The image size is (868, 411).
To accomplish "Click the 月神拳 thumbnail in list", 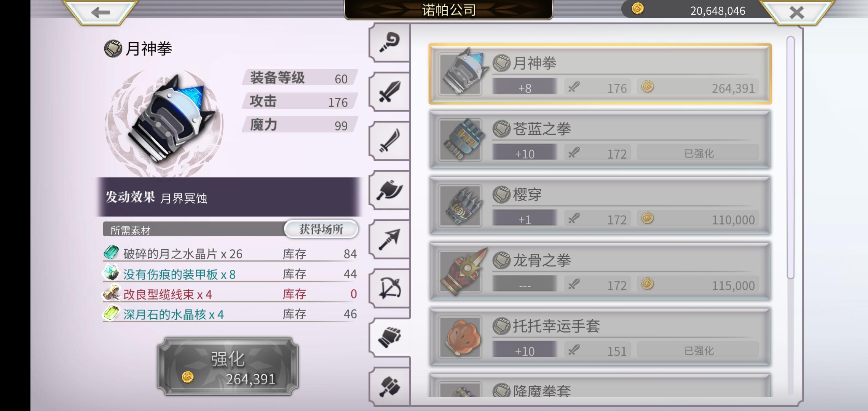I will (461, 74).
